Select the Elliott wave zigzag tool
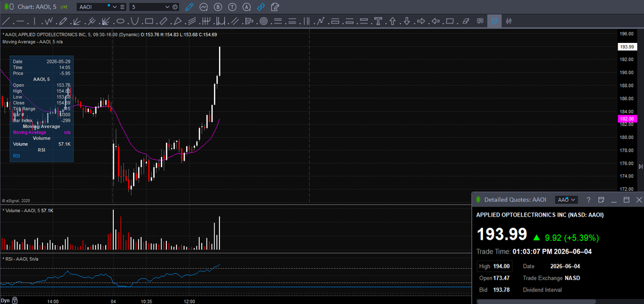 point(48,21)
